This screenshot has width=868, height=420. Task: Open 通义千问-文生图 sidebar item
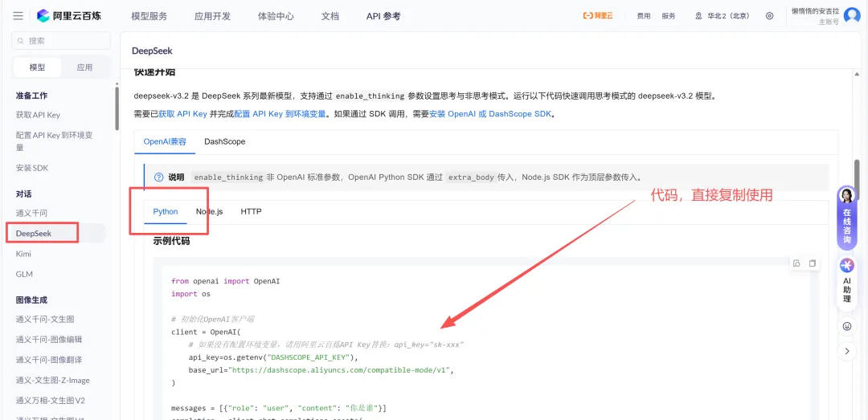[x=45, y=319]
